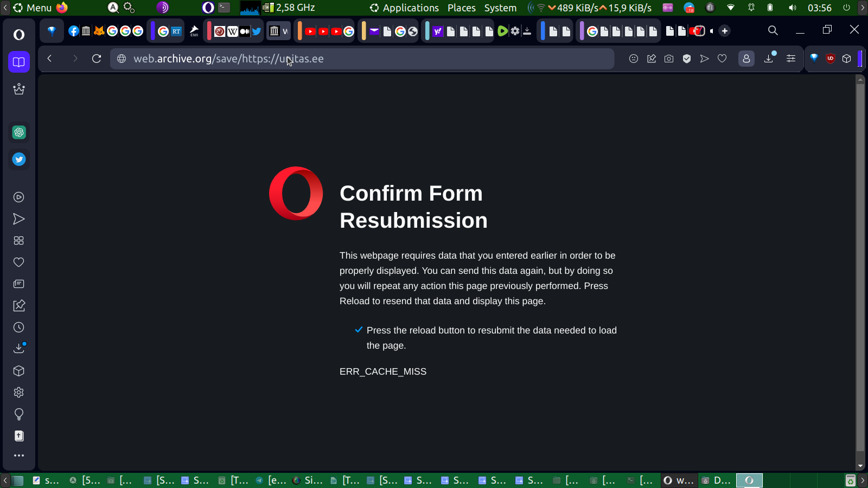Select the ERR_CACHE_MISS error code text
868x488 pixels.
(x=383, y=371)
